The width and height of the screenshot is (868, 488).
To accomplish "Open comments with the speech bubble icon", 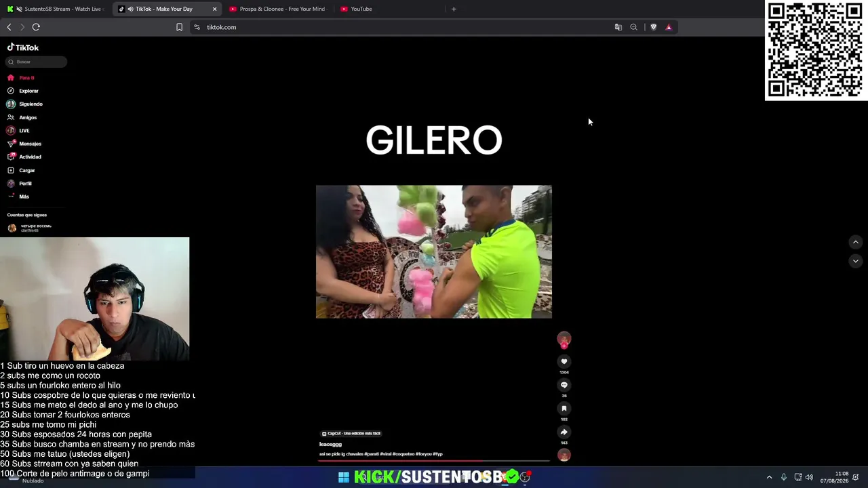I will point(564,385).
